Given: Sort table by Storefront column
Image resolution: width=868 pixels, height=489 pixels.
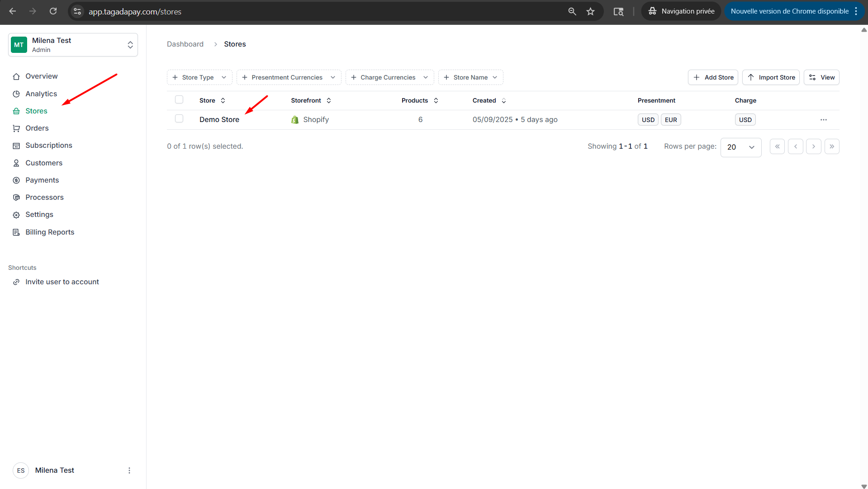Looking at the screenshot, I should 311,100.
